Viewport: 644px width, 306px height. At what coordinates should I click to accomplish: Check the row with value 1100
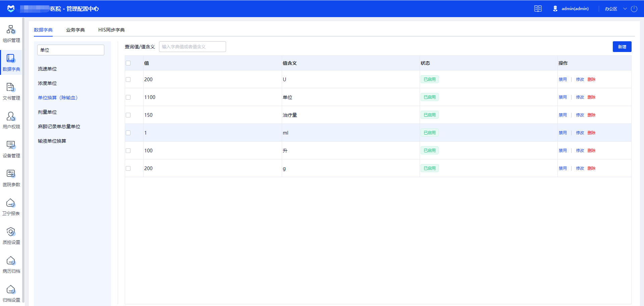pos(128,97)
